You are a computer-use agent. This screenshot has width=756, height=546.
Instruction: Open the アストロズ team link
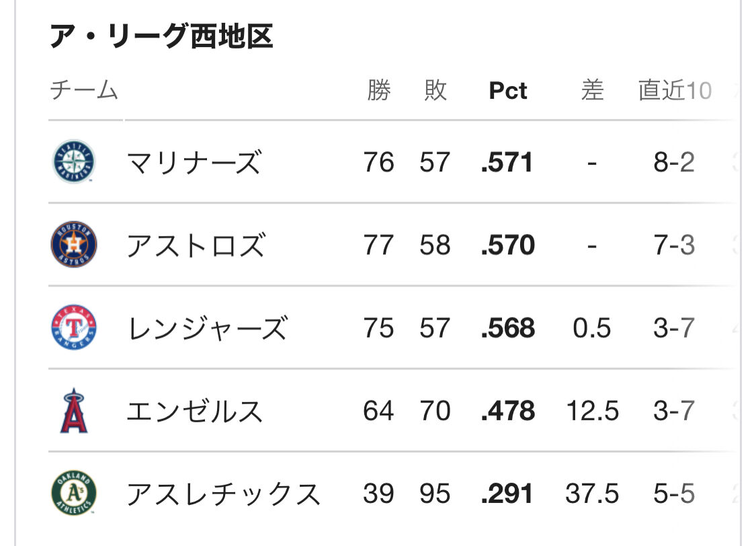196,245
